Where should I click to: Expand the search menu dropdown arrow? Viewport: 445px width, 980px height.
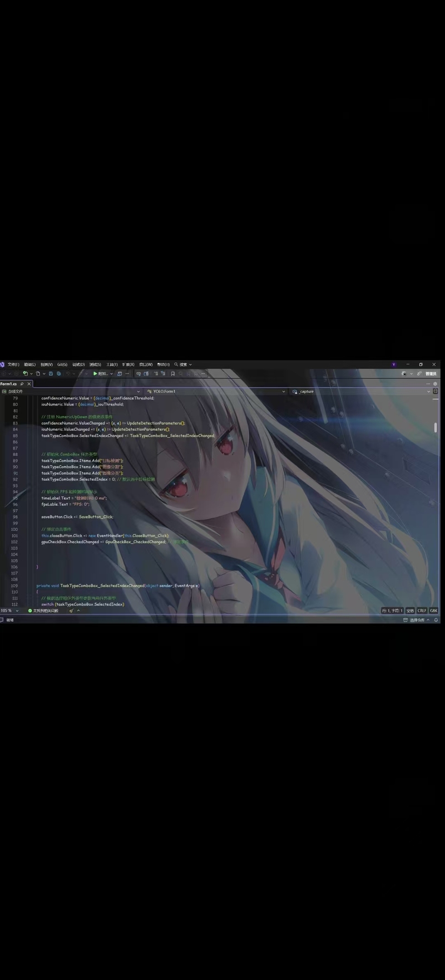click(x=190, y=365)
